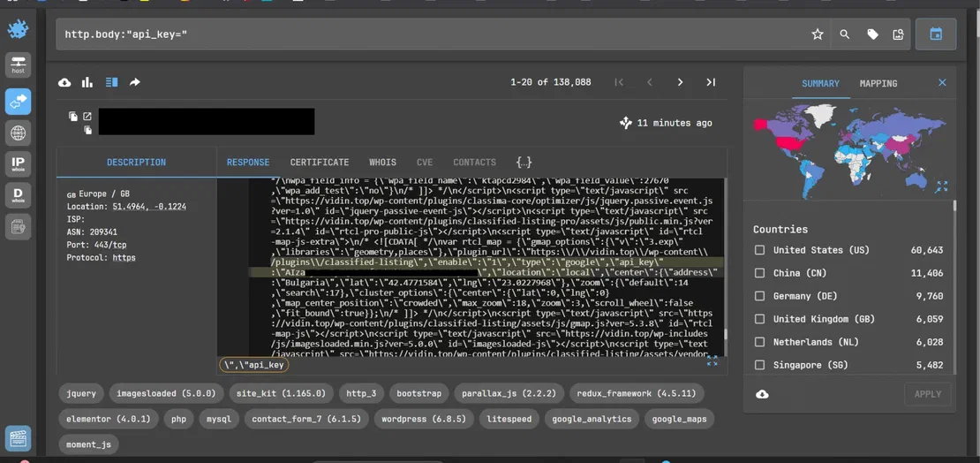Switch to the WHOIS tab
The height and width of the screenshot is (463, 980).
[x=382, y=162]
